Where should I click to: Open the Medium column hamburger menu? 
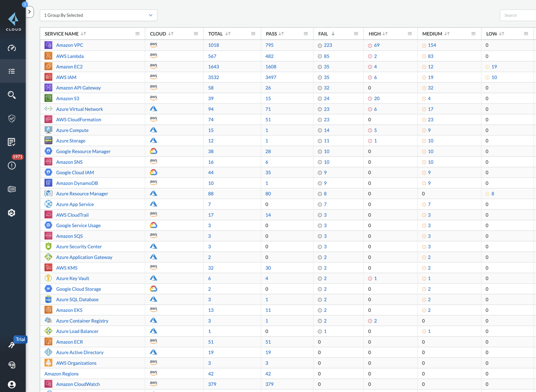[x=473, y=34]
